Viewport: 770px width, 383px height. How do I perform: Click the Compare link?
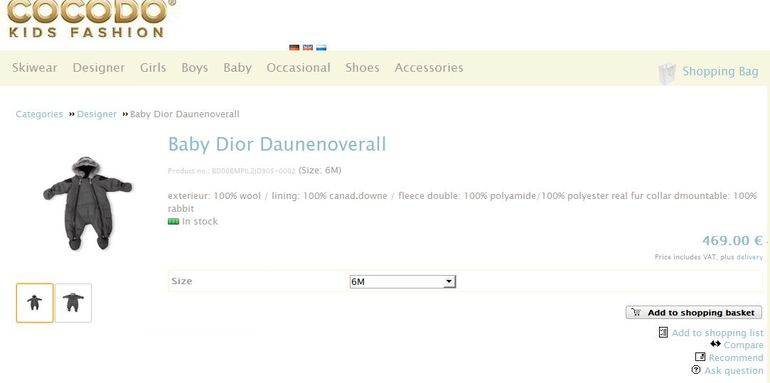coord(743,345)
